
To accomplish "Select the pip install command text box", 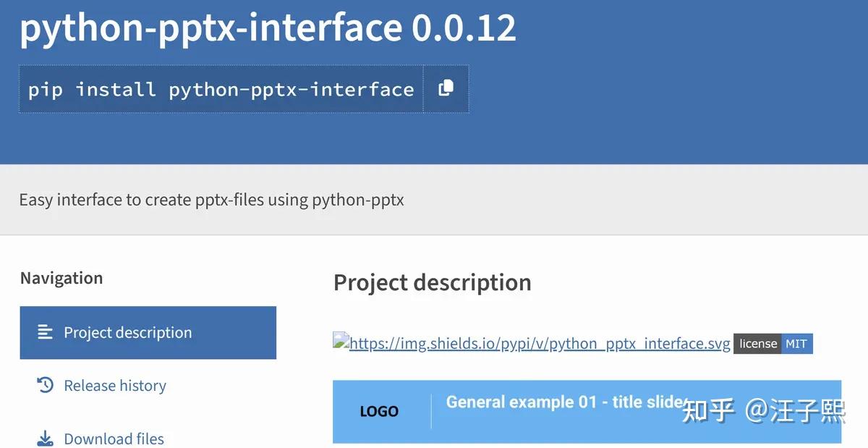I will [x=221, y=88].
